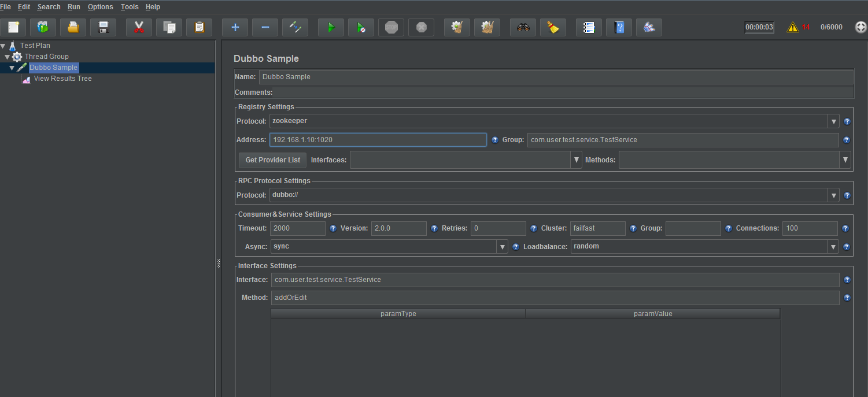Click the Expand All plus icon

[x=235, y=27]
